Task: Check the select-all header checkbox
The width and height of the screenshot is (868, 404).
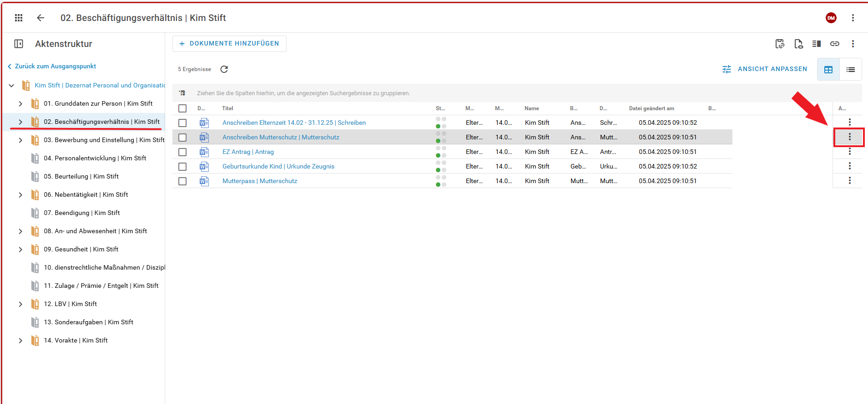Action: point(182,108)
